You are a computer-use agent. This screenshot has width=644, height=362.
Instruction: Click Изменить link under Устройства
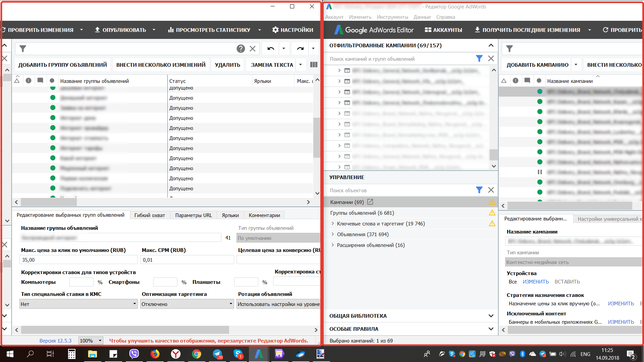(536, 281)
